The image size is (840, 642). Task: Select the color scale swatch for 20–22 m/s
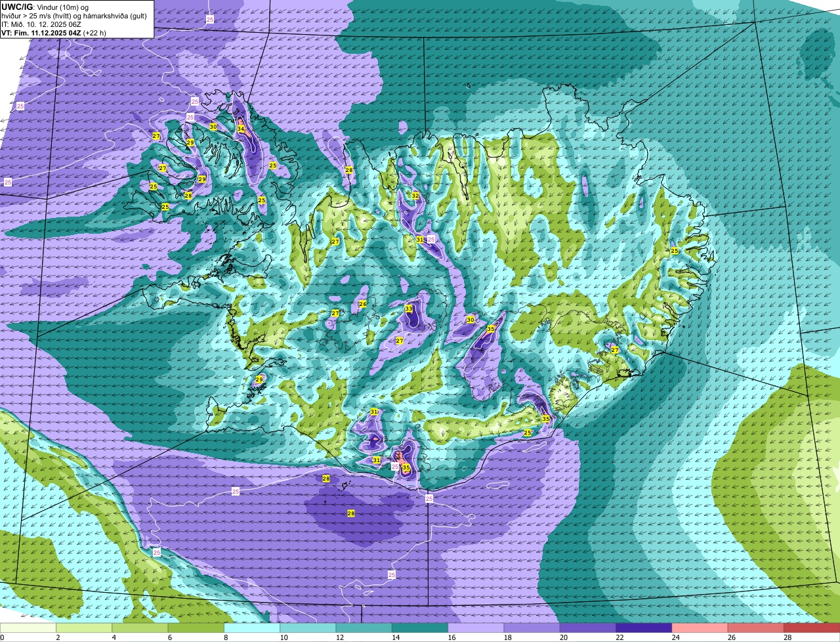pyautogui.click(x=588, y=628)
